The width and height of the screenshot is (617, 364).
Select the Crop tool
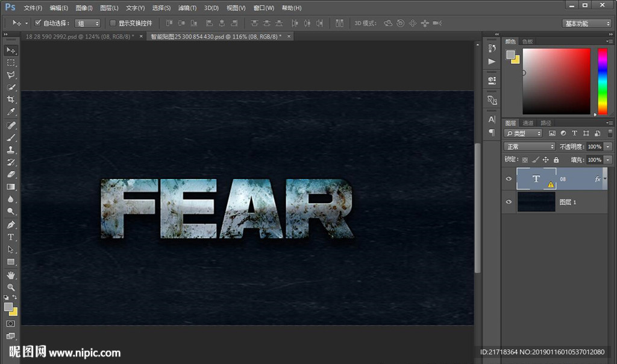pos(11,99)
